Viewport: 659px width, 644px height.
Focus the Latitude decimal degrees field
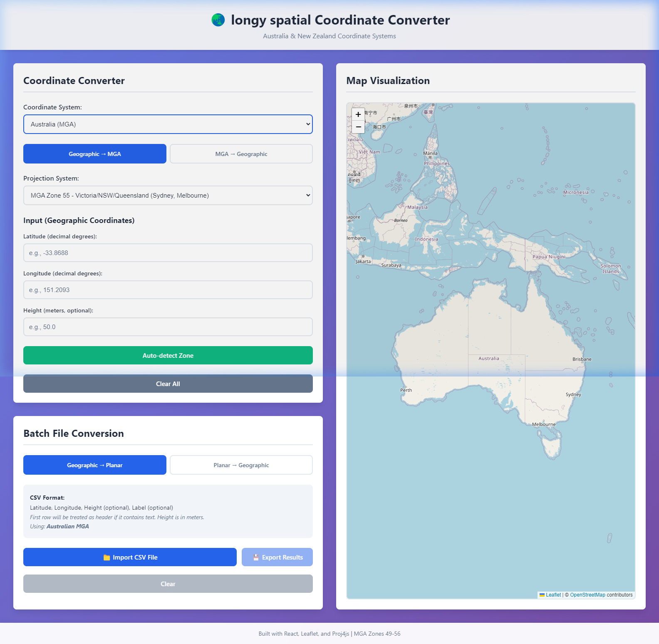(168, 253)
